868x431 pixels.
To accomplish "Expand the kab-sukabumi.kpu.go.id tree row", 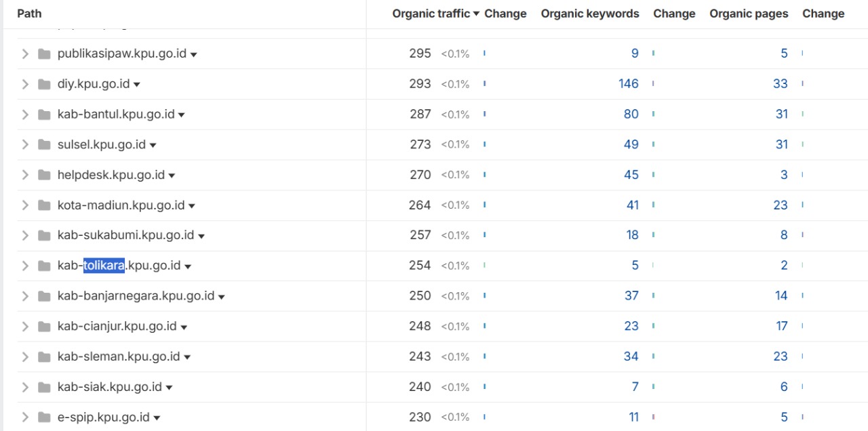I will click(25, 235).
